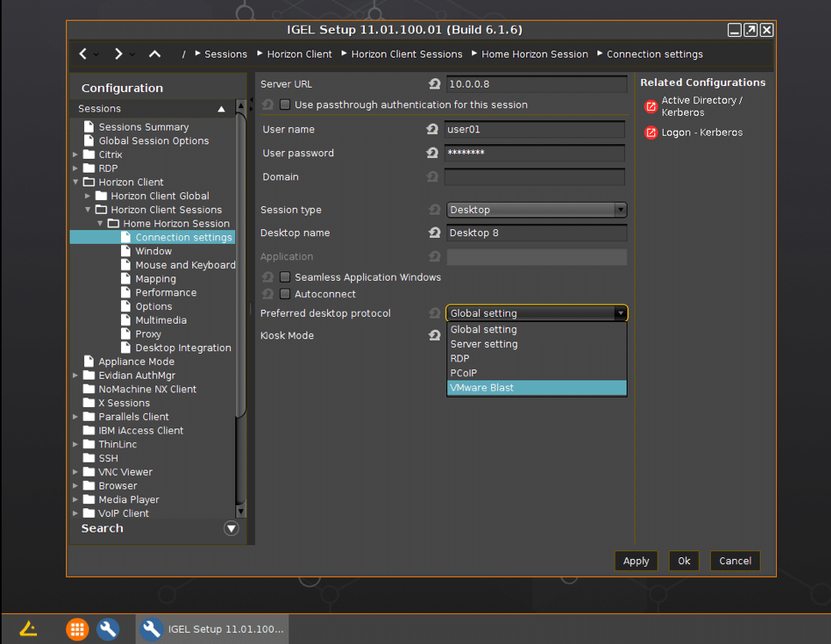
Task: Collapse Home Horizon Session node
Action: tap(100, 223)
